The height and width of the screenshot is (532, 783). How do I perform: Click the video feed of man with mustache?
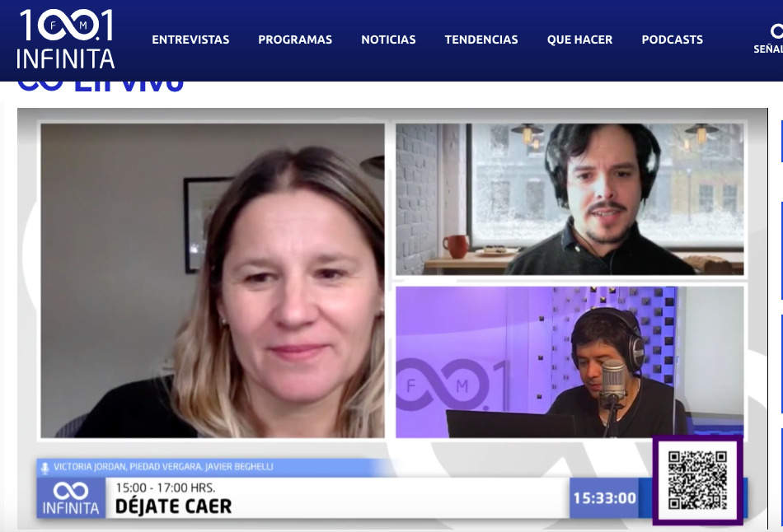[570, 199]
